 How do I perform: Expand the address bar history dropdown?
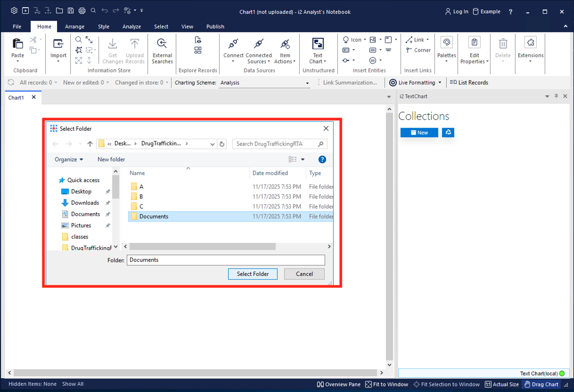(213, 144)
